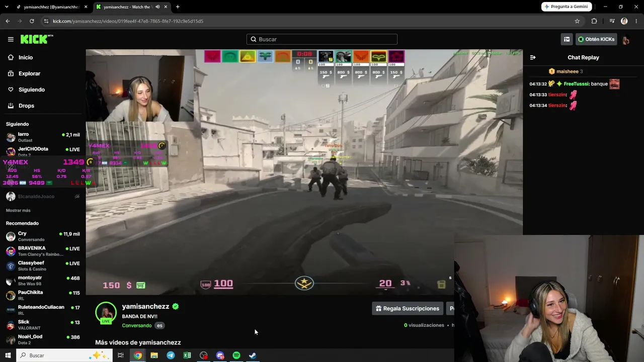This screenshot has width=644, height=362.
Task: Open the Conversando category link
Action: [136, 325]
